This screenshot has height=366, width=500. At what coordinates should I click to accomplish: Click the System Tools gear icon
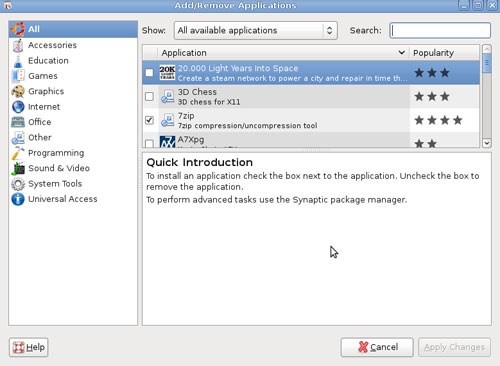(x=18, y=184)
